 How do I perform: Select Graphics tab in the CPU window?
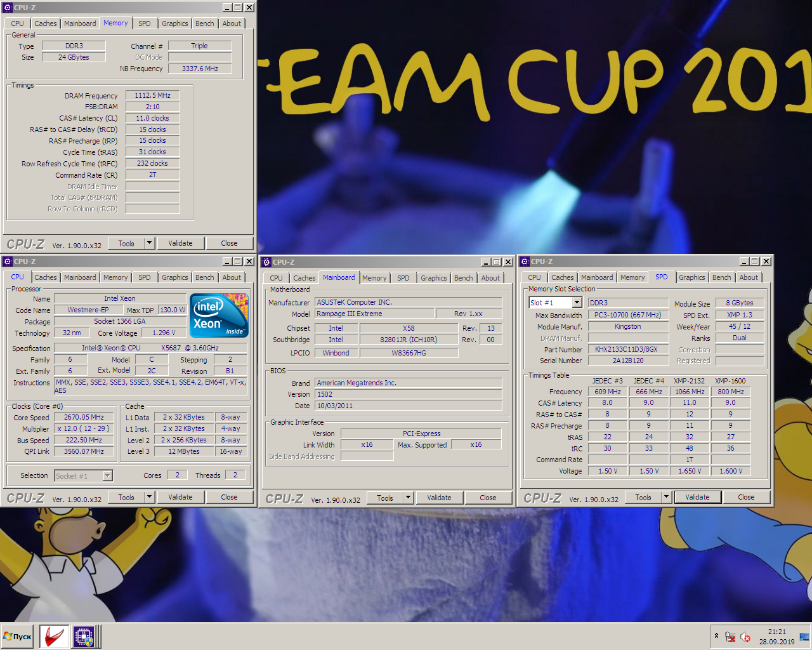pyautogui.click(x=175, y=277)
